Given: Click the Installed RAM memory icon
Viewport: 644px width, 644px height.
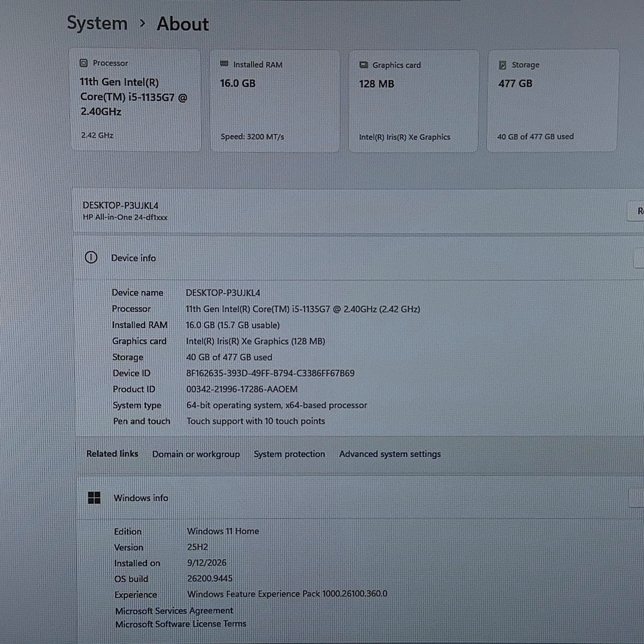Looking at the screenshot, I should click(224, 64).
